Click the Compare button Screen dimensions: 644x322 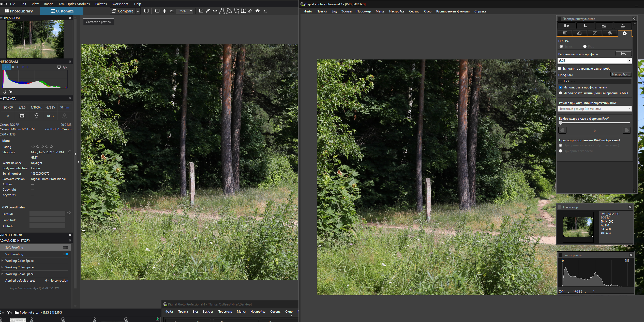[x=123, y=11]
